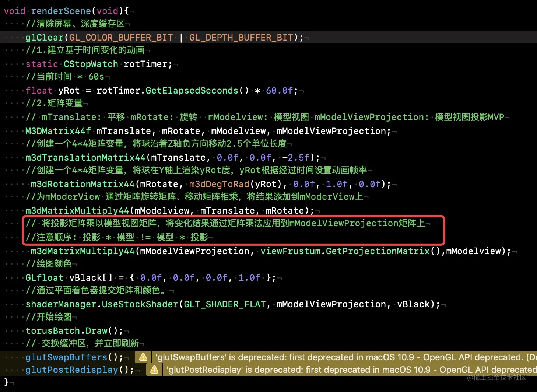The image size is (537, 392).
Task: Click the -2.5f translation value
Action: tap(296, 157)
